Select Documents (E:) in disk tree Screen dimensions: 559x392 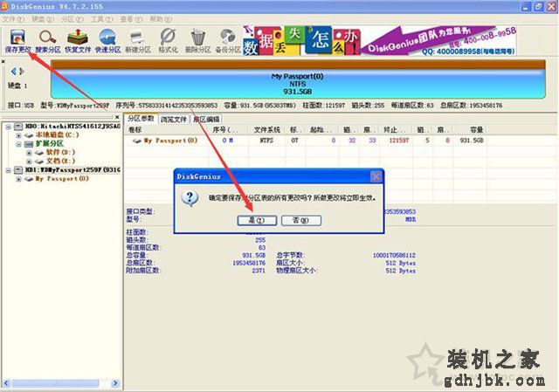click(60, 161)
